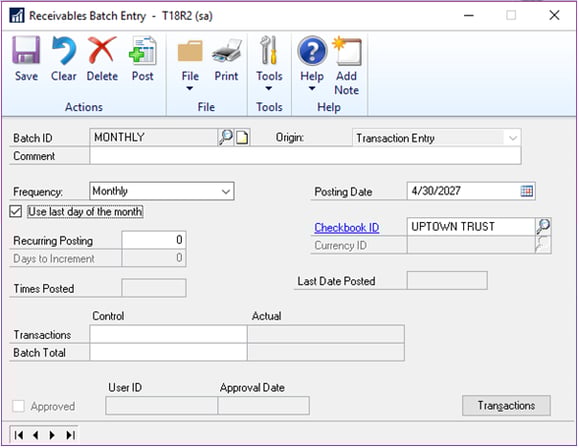The image size is (580, 448).
Task: Post the batch with Post icon
Action: pos(143,50)
